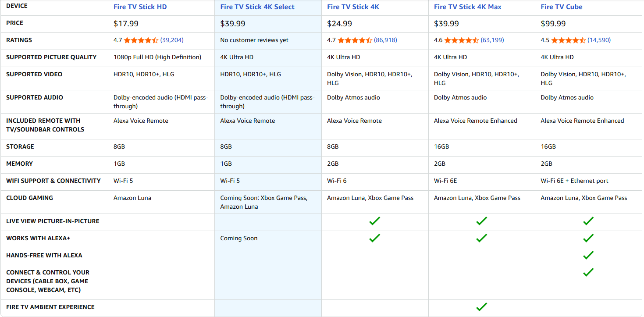644x317 pixels.
Task: Open the Fire TV Stick HD product link
Action: pos(140,7)
